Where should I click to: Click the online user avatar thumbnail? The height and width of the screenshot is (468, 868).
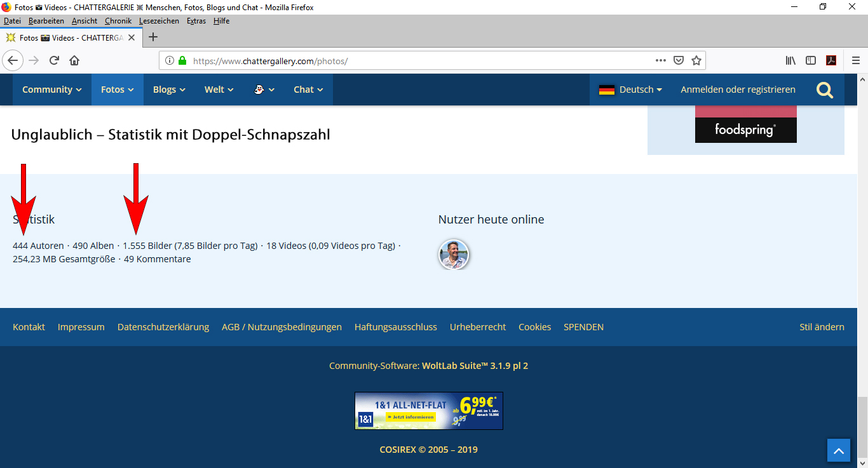click(454, 255)
